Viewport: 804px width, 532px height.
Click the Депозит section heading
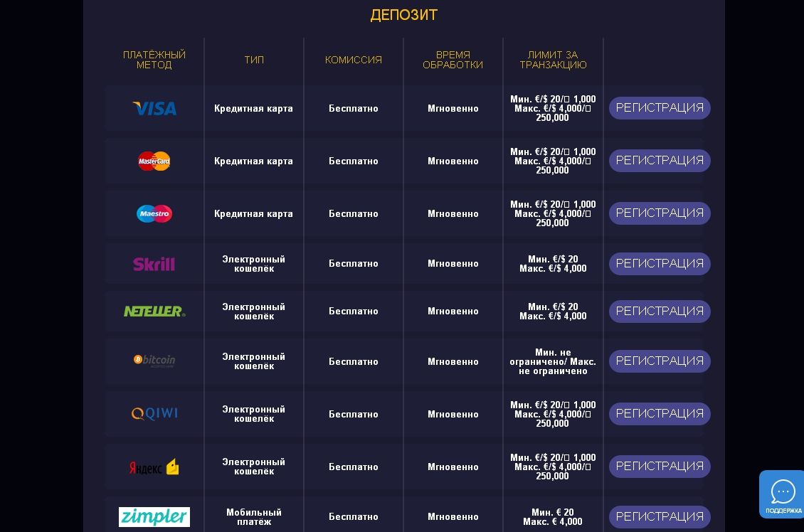click(403, 15)
